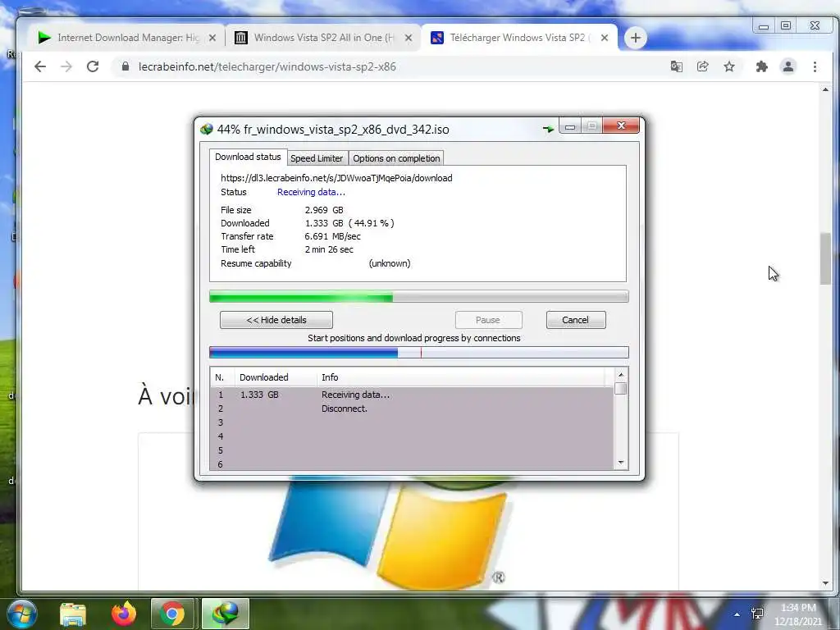This screenshot has height=630, width=840.
Task: Close the Windows Vista SP2 All in One tab
Action: click(409, 38)
